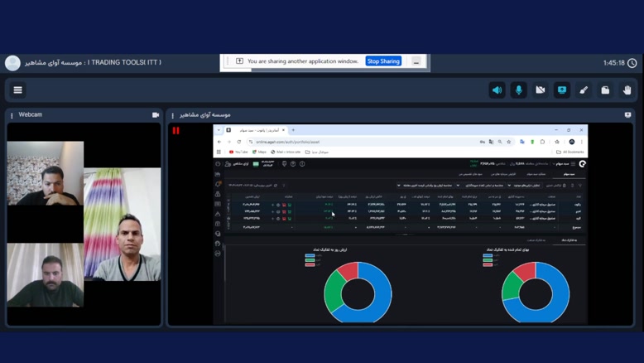The width and height of the screenshot is (644, 363).
Task: Toggle the microphone on or off
Action: point(519,90)
